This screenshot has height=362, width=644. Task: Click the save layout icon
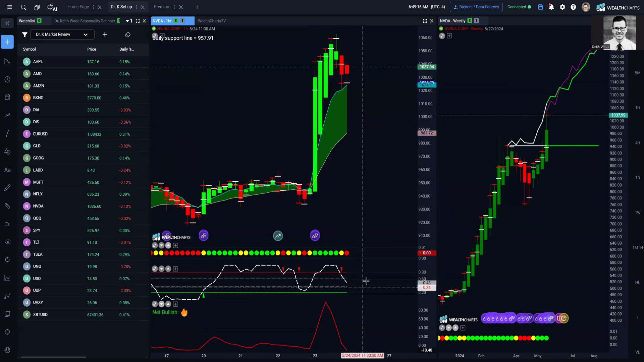pos(540,7)
